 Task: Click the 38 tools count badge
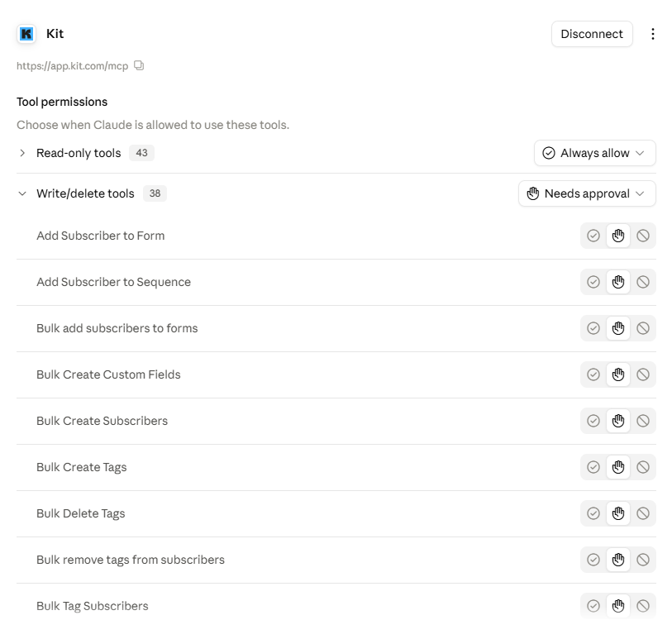click(x=155, y=193)
